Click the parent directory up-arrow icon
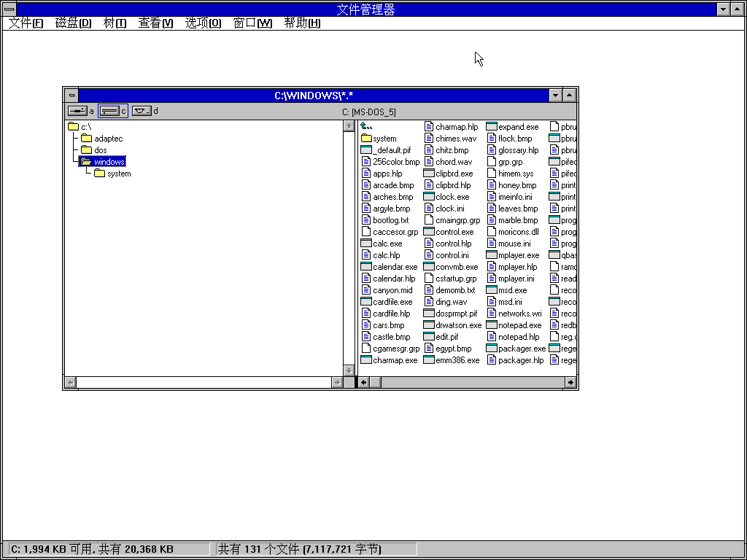Image resolution: width=747 pixels, height=560 pixels. point(366,127)
